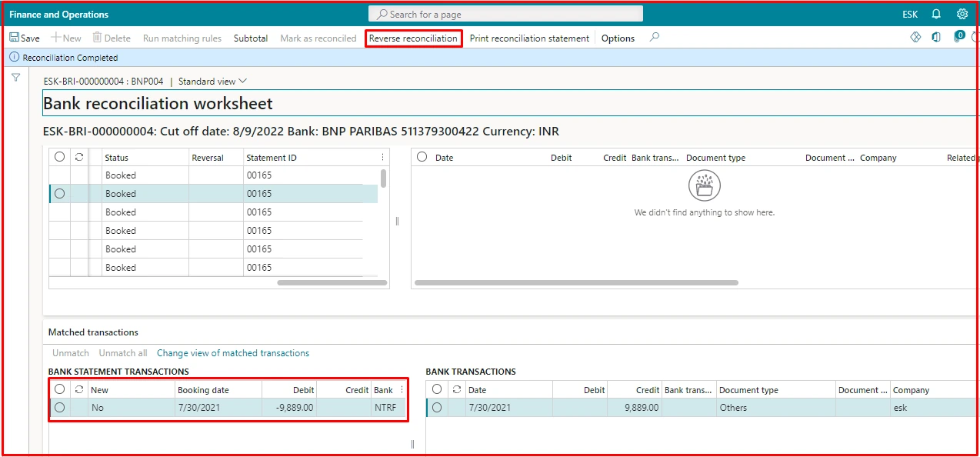This screenshot has height=457, width=980.
Task: Click refresh icon in Bank Statement Transactions header
Action: point(78,390)
